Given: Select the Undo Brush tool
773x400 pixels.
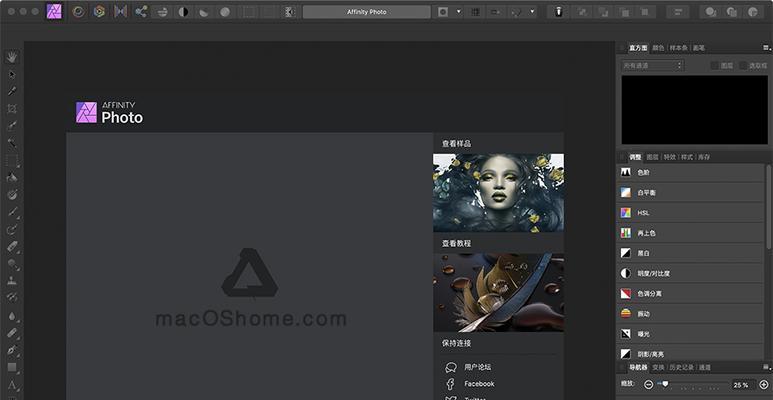Looking at the screenshot, I should point(12,298).
